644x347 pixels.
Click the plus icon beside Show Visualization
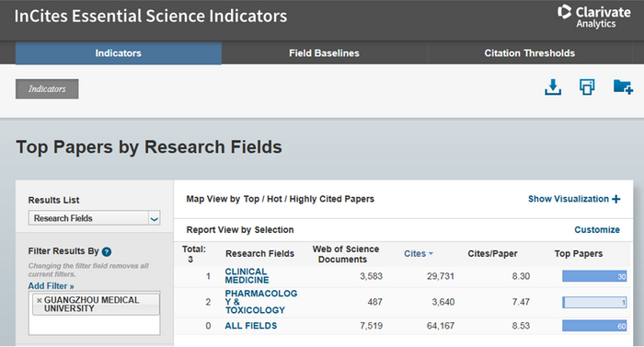click(x=615, y=199)
